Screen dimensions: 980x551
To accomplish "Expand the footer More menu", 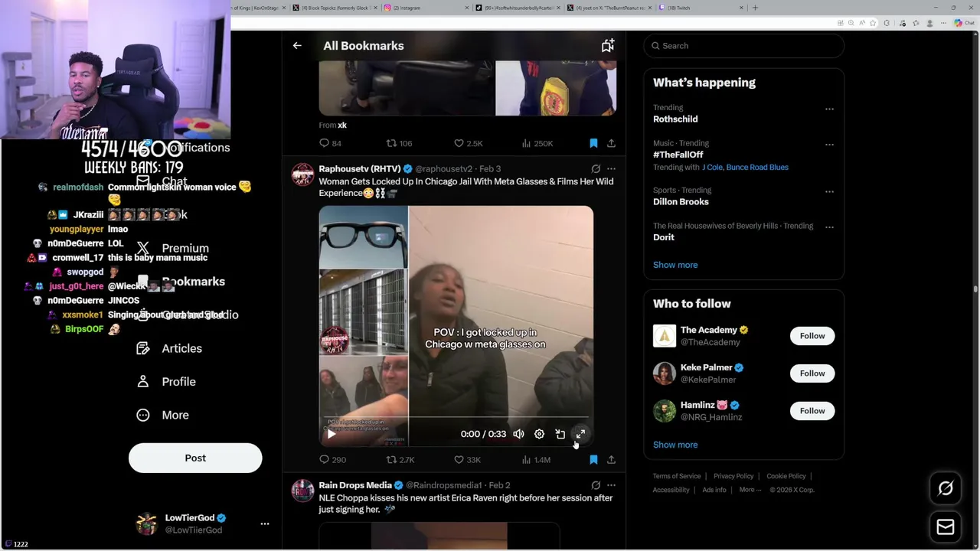I will pyautogui.click(x=750, y=490).
